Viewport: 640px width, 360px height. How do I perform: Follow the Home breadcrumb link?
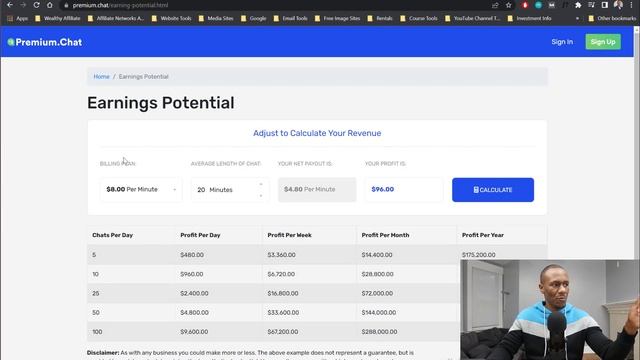click(x=101, y=76)
